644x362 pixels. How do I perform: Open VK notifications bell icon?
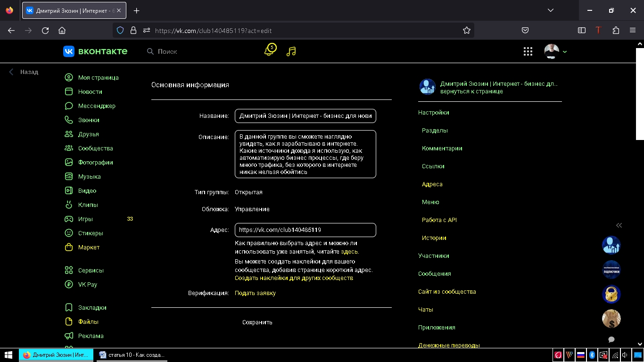269,51
